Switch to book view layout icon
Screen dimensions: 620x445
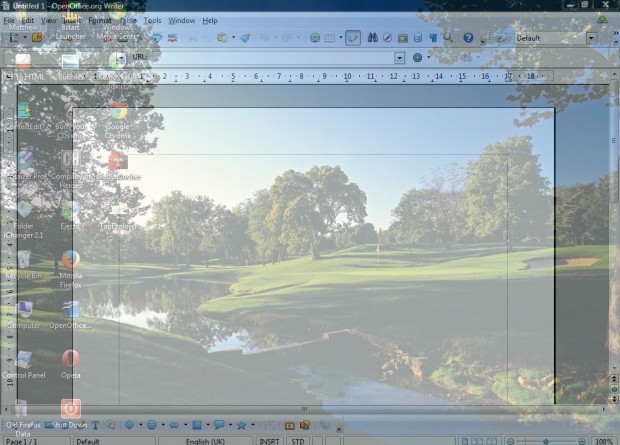click(x=491, y=441)
